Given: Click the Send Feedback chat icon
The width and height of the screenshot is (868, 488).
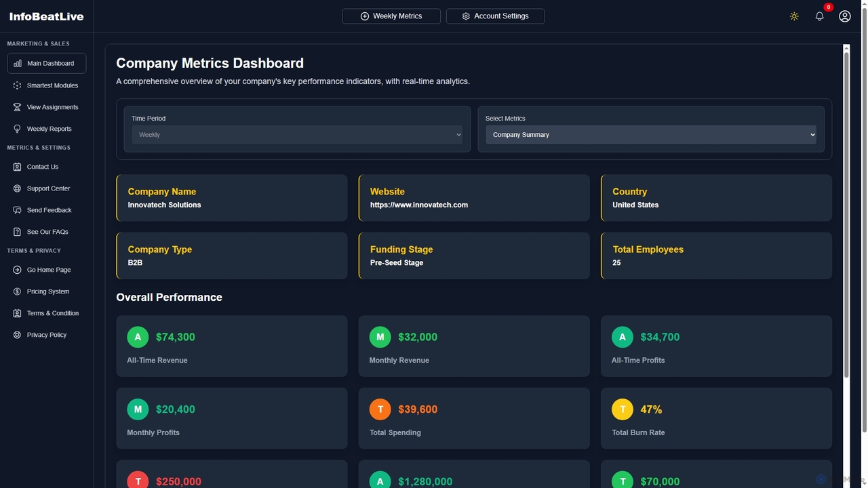Looking at the screenshot, I should point(18,210).
